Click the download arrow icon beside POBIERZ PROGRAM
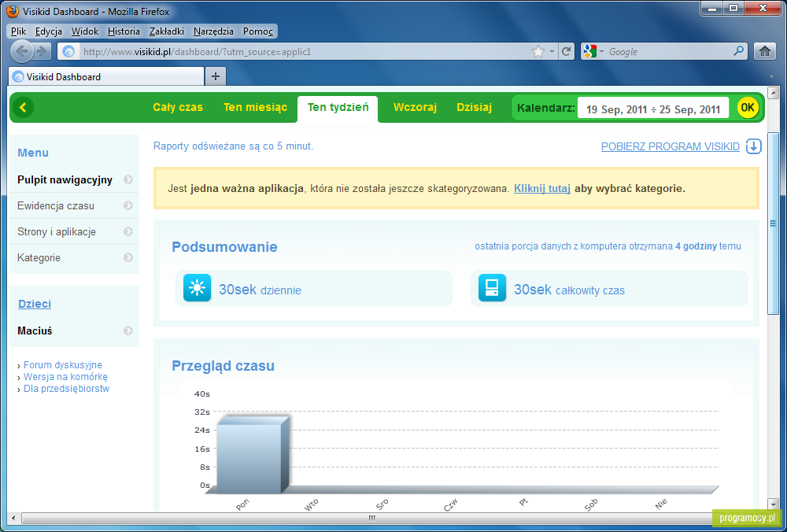 [754, 146]
